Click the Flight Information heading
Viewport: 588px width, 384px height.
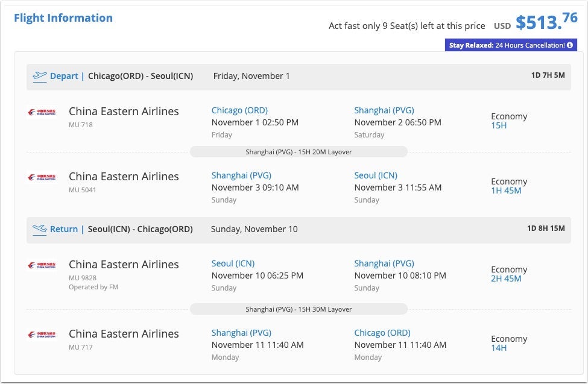tap(63, 18)
